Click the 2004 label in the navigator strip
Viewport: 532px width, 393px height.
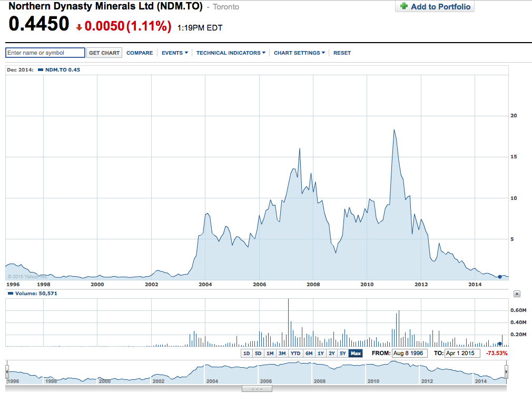coord(212,381)
